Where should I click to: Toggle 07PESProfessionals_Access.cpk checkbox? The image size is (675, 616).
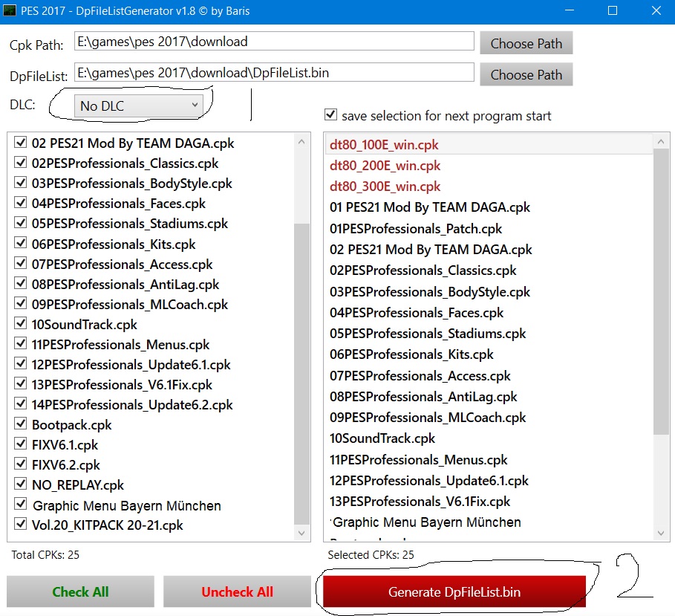coord(20,263)
